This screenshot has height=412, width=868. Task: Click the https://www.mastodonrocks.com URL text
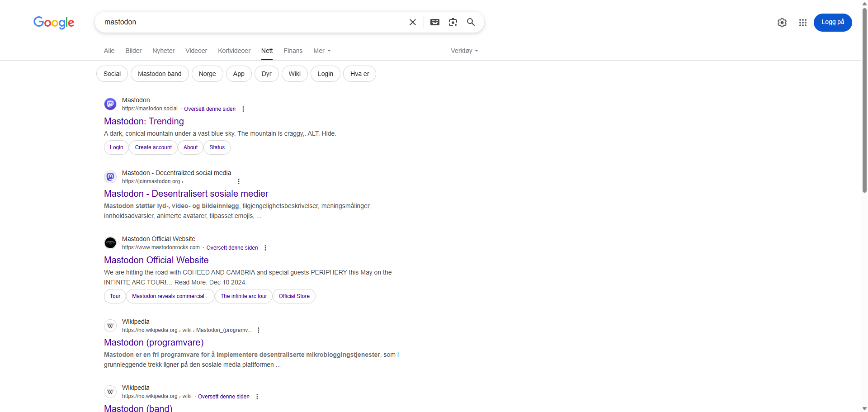(x=161, y=247)
